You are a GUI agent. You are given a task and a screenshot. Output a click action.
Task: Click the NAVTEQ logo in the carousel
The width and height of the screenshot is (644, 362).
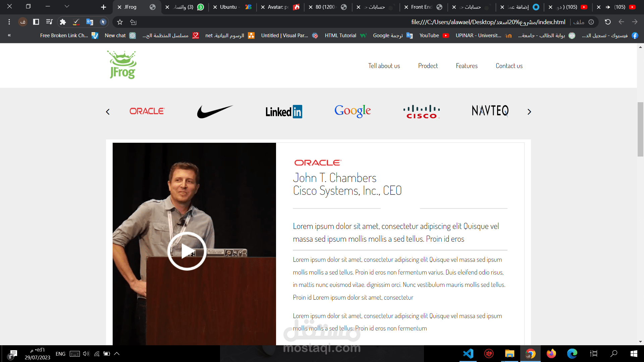click(x=490, y=111)
